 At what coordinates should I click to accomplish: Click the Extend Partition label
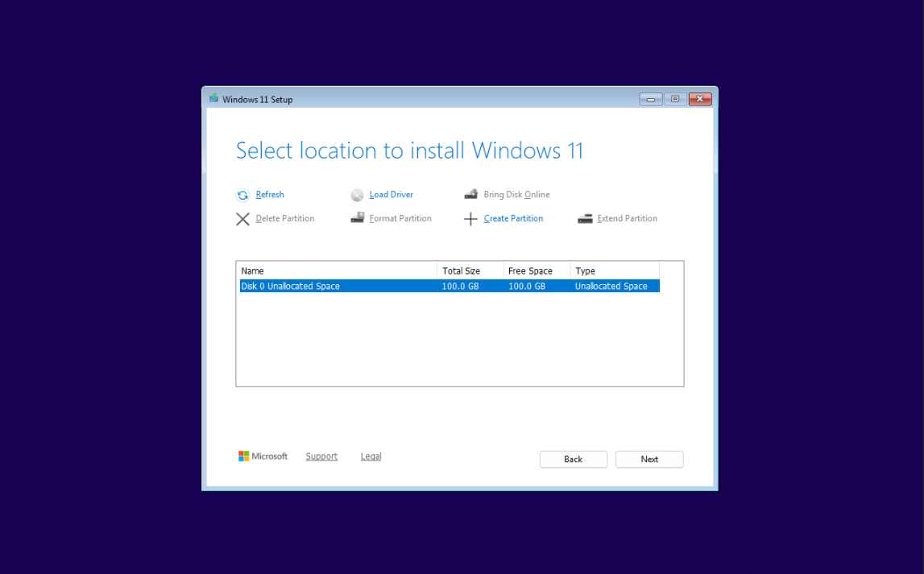tap(627, 218)
